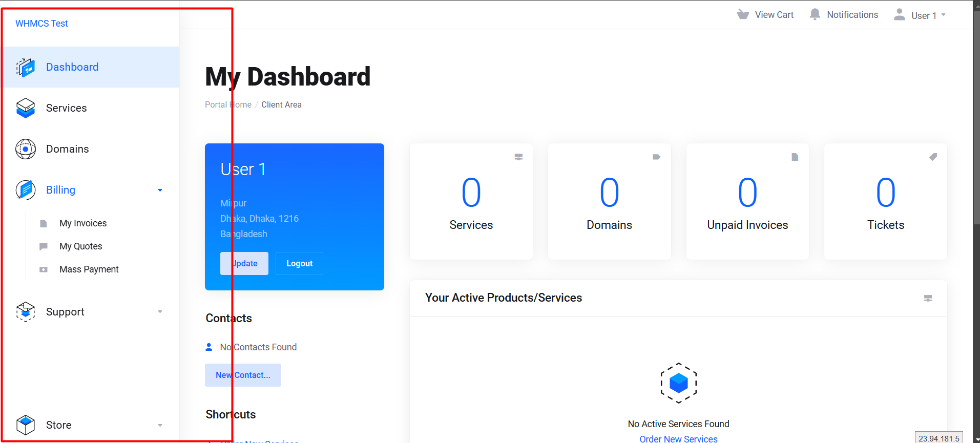
Task: Click the Domains globe icon
Action: tap(26, 149)
